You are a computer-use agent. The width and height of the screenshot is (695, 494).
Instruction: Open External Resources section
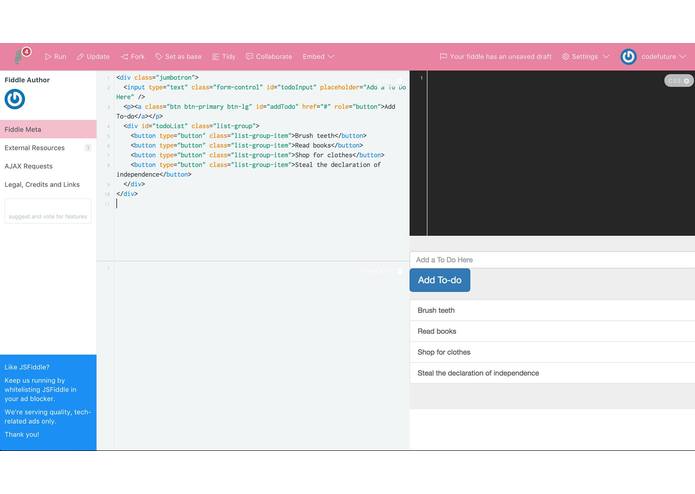coord(48,148)
